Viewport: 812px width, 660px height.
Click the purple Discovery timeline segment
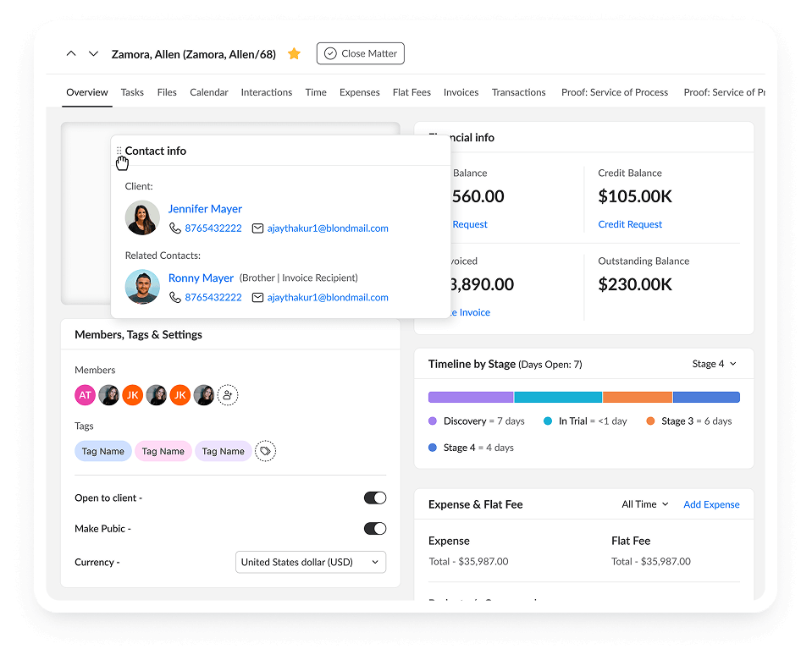pos(471,397)
